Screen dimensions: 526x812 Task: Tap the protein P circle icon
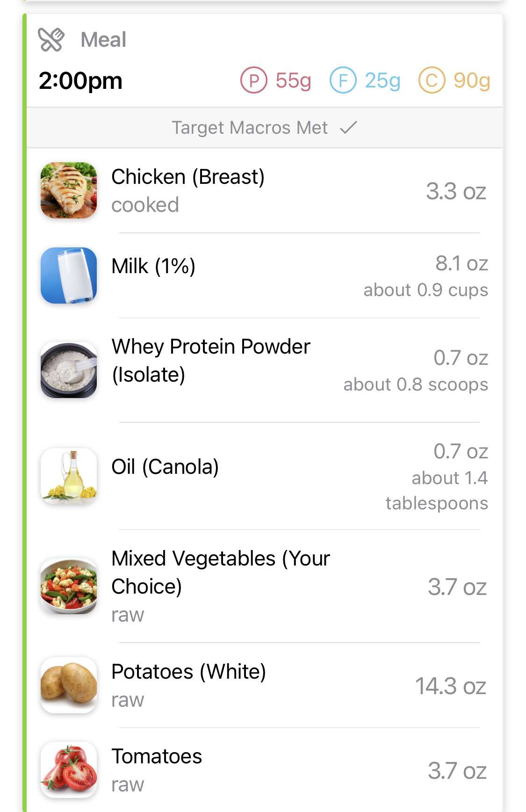pos(253,80)
